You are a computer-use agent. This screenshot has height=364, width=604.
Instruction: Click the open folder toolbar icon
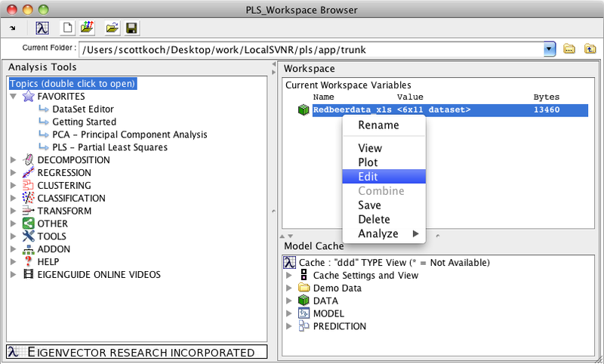point(112,28)
